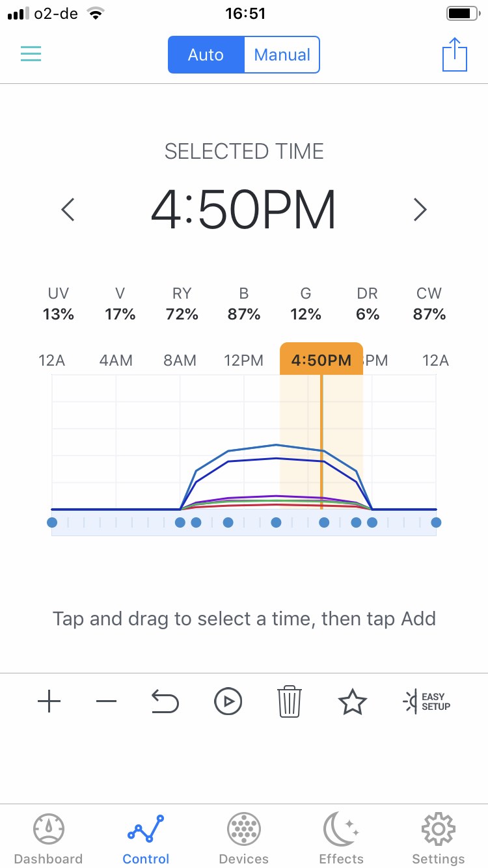The width and height of the screenshot is (488, 868).
Task: Tap the star favorites icon
Action: [352, 702]
